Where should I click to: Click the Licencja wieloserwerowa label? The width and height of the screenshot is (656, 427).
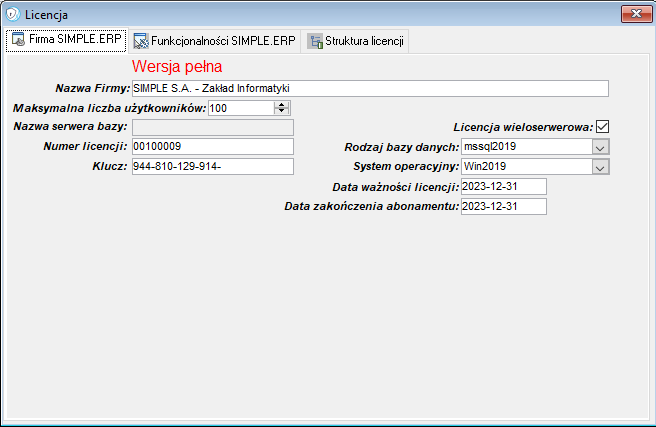tap(523, 127)
